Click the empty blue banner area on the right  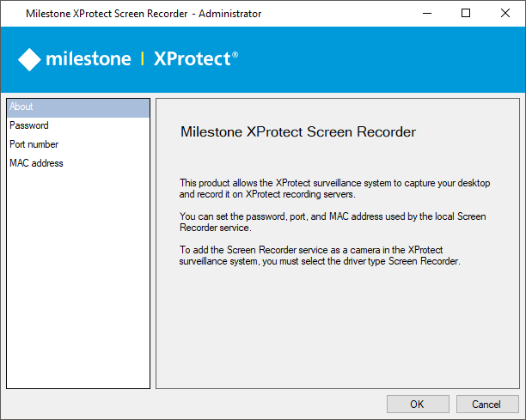point(387,59)
